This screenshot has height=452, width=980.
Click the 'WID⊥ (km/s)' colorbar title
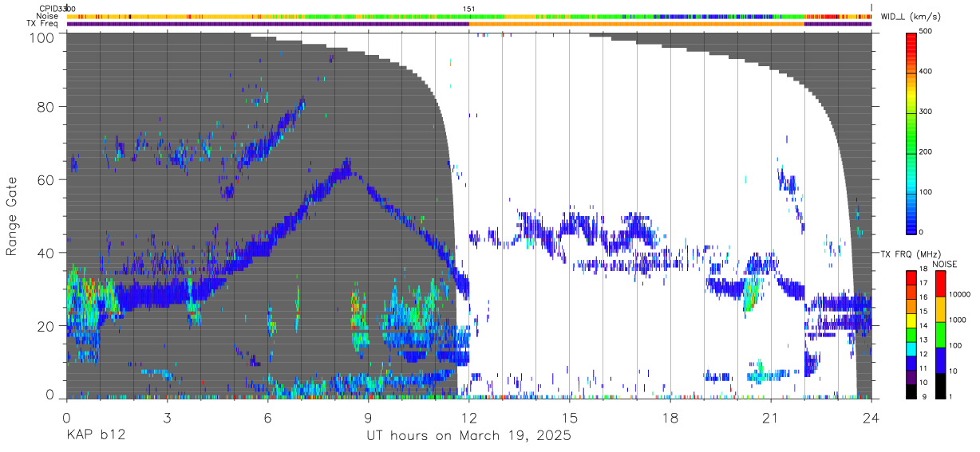click(x=911, y=16)
